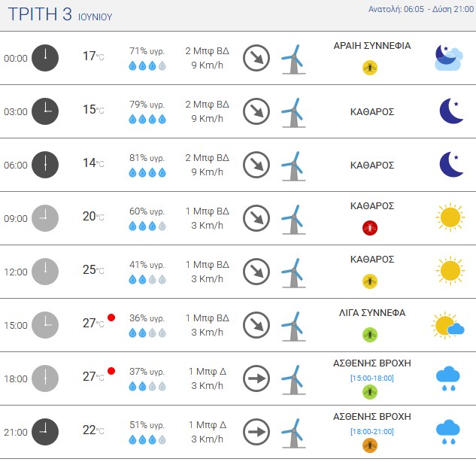476x462 pixels.
Task: Click the [18:00-21:00] rain time link
Action: click(x=371, y=430)
